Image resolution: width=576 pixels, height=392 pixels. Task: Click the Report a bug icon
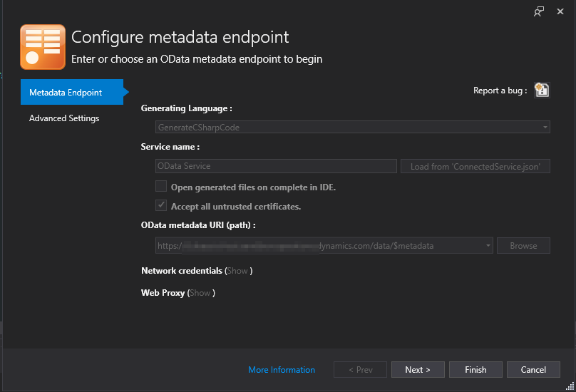point(542,90)
